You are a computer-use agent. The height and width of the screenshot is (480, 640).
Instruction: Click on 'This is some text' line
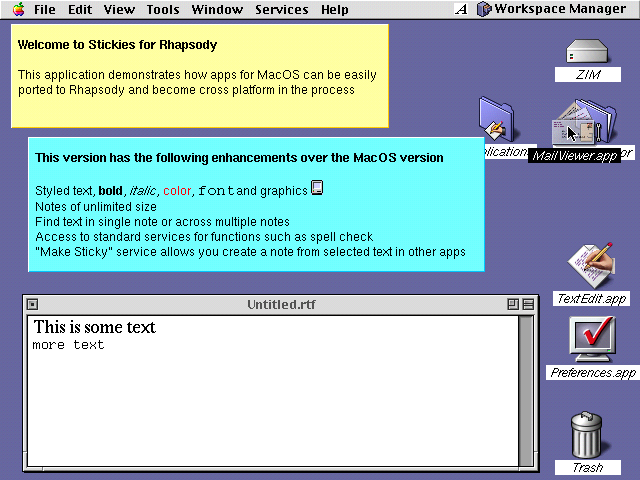94,327
